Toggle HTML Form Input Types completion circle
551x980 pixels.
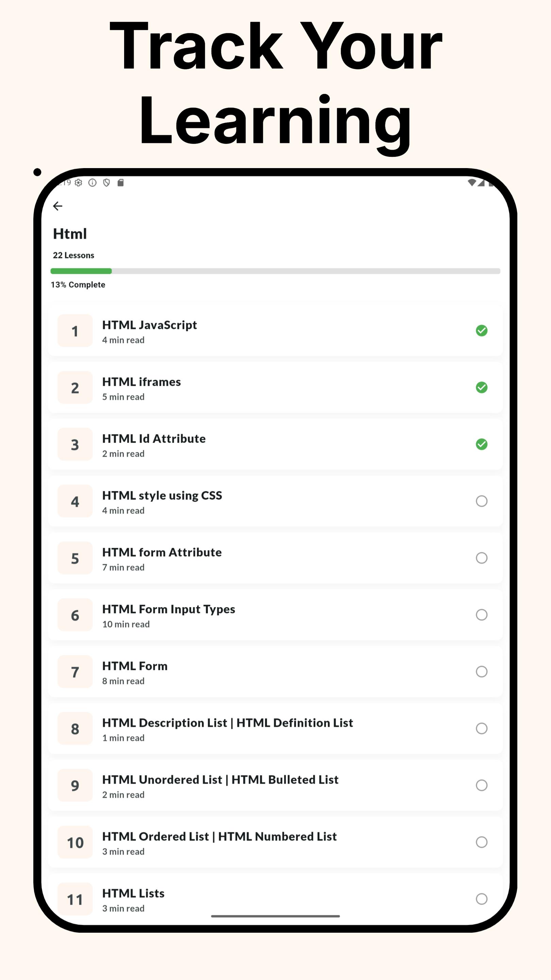point(481,615)
